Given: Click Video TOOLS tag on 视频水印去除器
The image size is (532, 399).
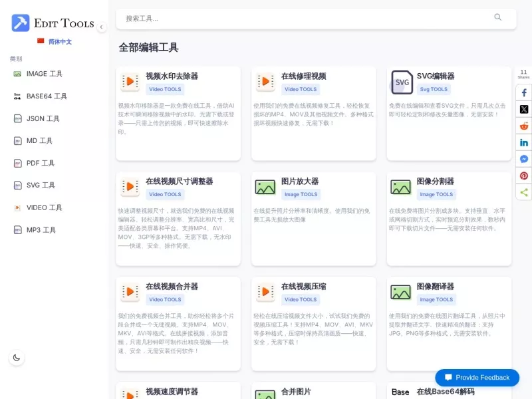Looking at the screenshot, I should coord(165,89).
